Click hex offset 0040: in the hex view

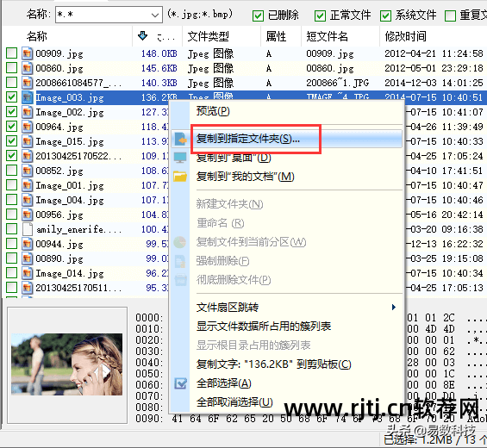(149, 363)
